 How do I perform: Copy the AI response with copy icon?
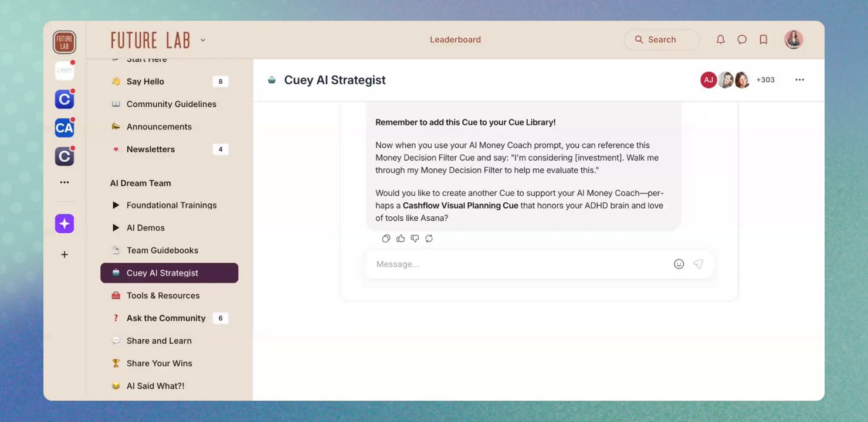click(x=386, y=238)
